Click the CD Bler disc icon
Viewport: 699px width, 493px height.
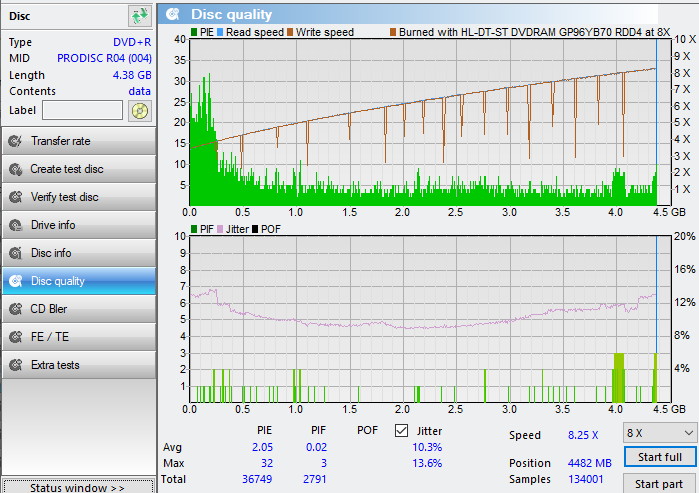(x=15, y=309)
